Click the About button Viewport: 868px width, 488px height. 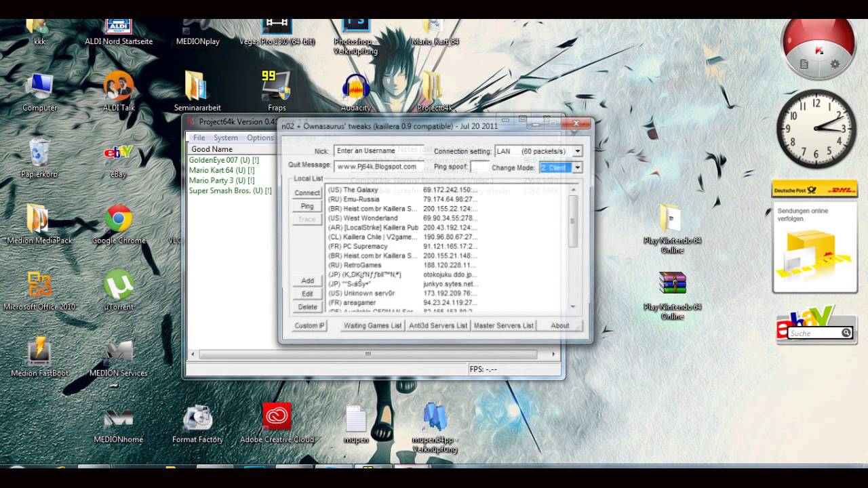click(x=560, y=325)
